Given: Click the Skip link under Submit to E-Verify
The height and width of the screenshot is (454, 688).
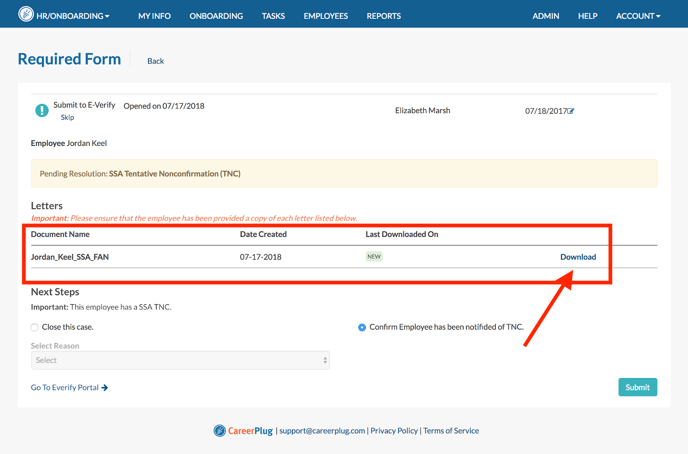Looking at the screenshot, I should pyautogui.click(x=67, y=117).
